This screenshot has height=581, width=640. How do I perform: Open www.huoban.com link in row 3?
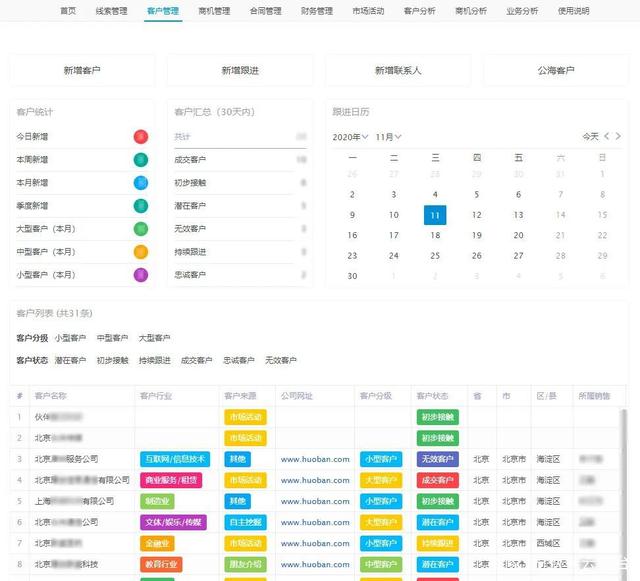(x=314, y=459)
